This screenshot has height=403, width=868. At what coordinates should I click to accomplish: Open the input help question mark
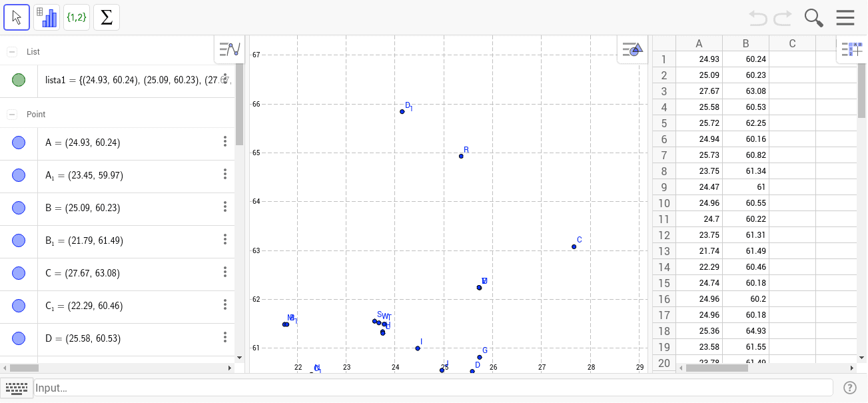point(850,388)
